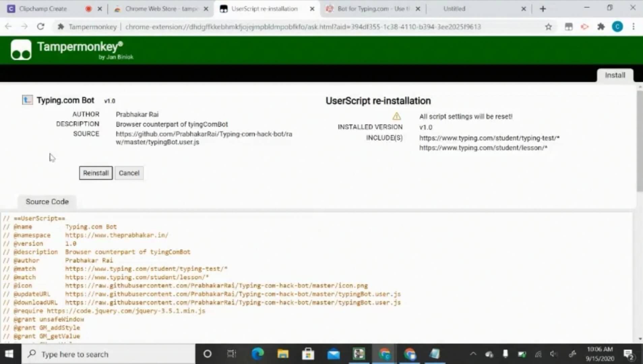Image resolution: width=643 pixels, height=364 pixels.
Task: Click the Type here to search box
Action: [109, 354]
